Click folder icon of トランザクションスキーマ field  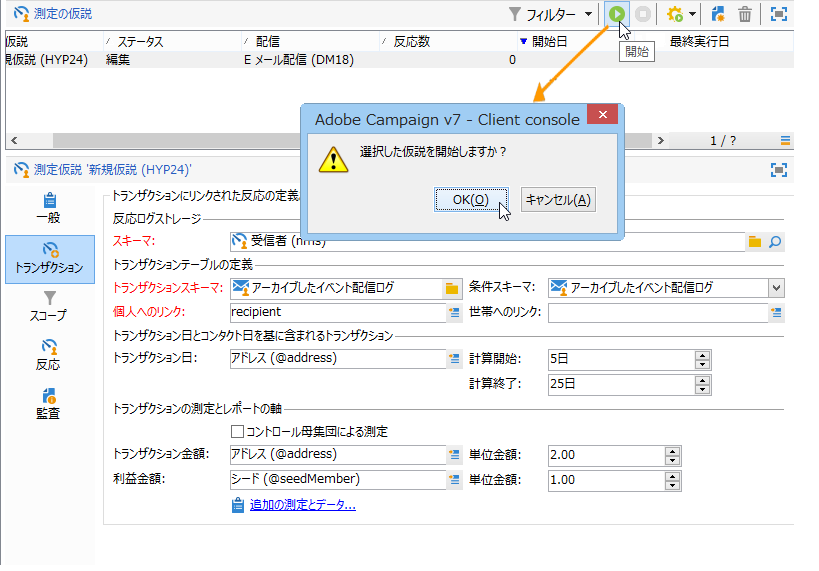point(452,288)
